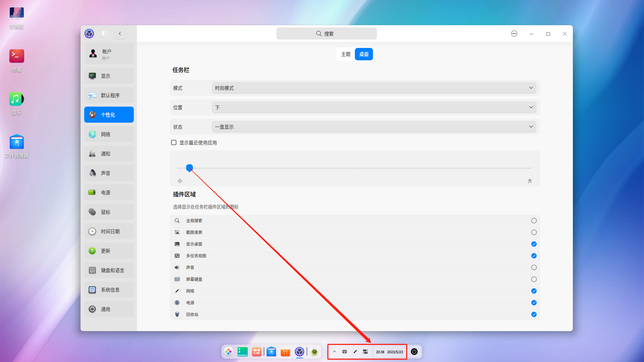The width and height of the screenshot is (644, 362).
Task: Switch to the 主题 (Theme) tab
Action: point(345,54)
